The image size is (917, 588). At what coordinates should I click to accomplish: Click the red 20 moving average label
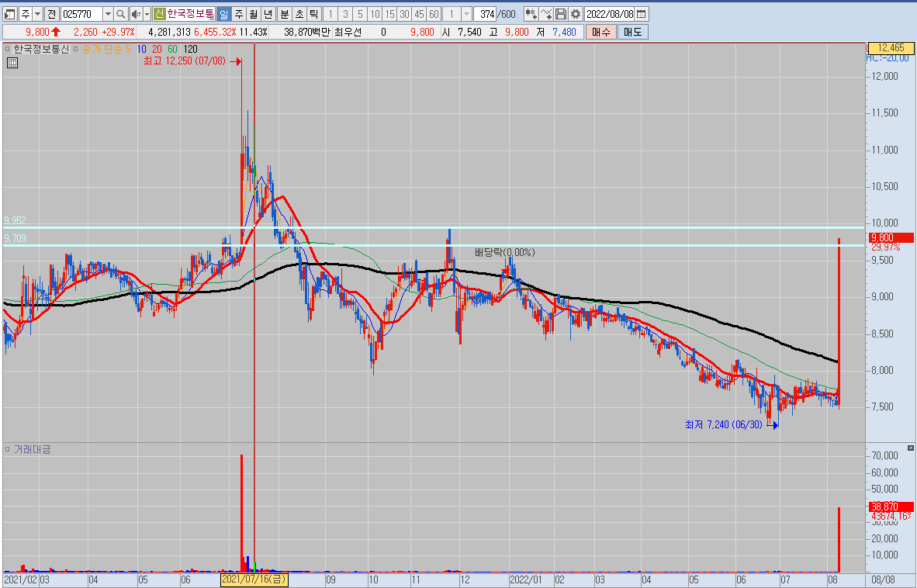(x=157, y=49)
